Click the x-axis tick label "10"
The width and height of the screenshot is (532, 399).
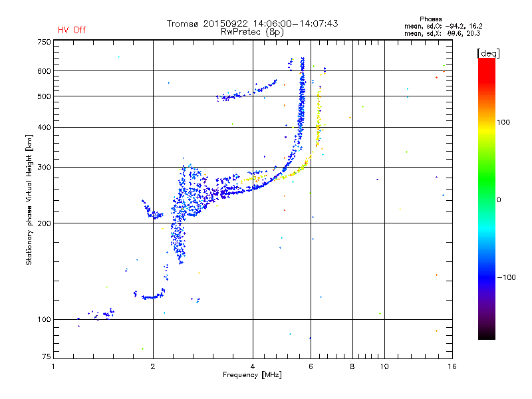click(384, 366)
